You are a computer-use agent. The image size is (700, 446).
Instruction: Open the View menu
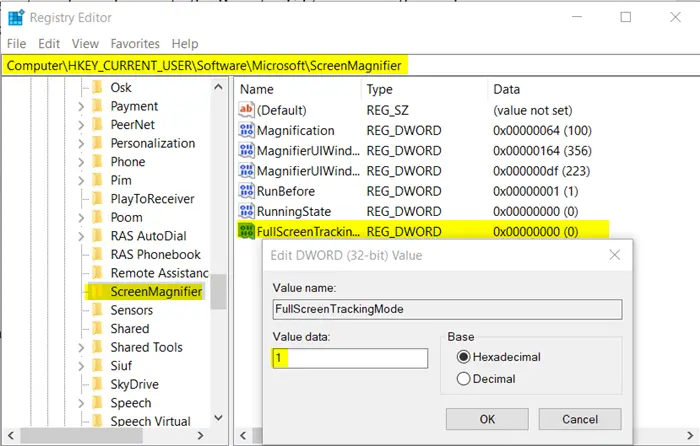coord(85,44)
